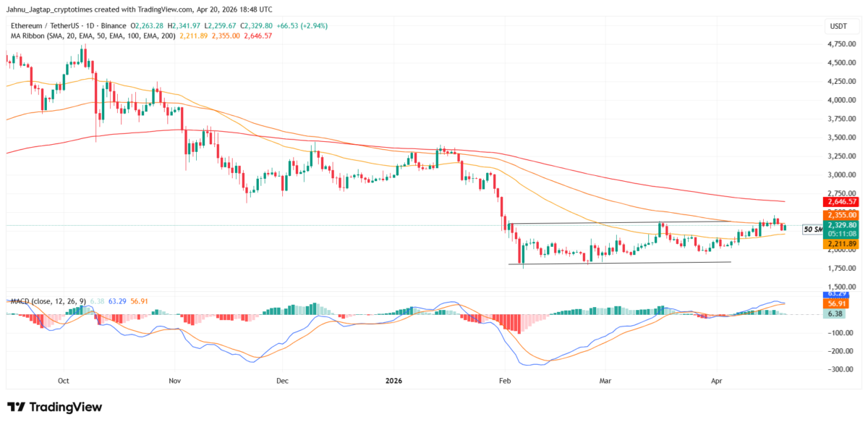Image resolution: width=868 pixels, height=425 pixels.
Task: Click the Jahnu_Jagtap_cryptotimes attribution link
Action: click(49, 9)
